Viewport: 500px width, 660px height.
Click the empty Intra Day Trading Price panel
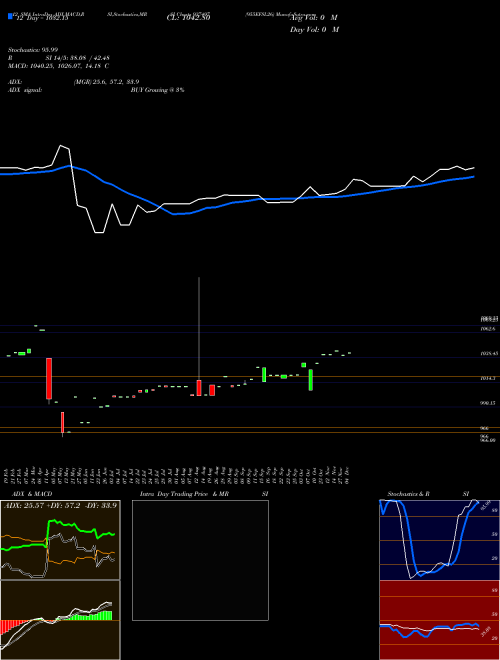point(200,560)
